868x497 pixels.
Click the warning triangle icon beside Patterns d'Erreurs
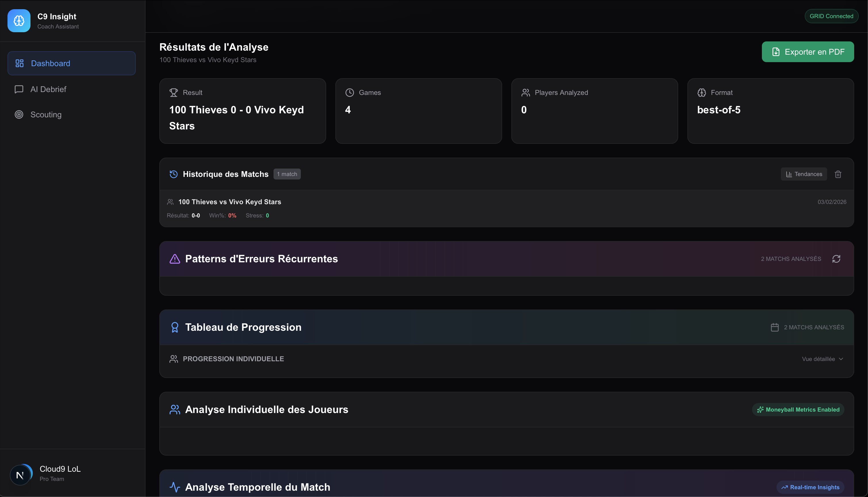point(175,259)
